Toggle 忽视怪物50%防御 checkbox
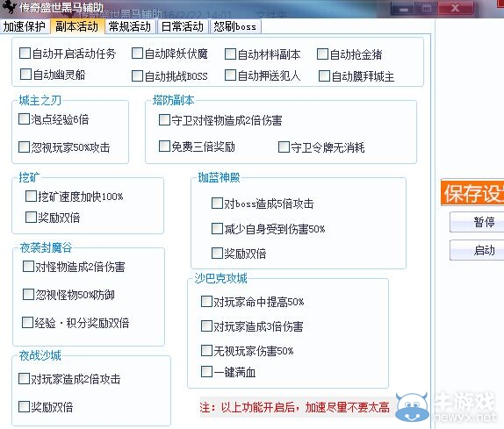This screenshot has width=504, height=429. [28, 294]
